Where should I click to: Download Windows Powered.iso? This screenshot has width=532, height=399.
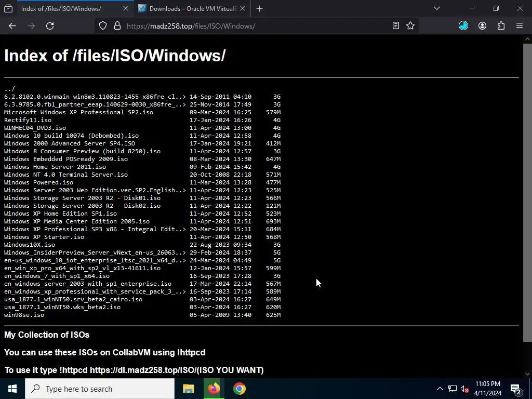38,182
